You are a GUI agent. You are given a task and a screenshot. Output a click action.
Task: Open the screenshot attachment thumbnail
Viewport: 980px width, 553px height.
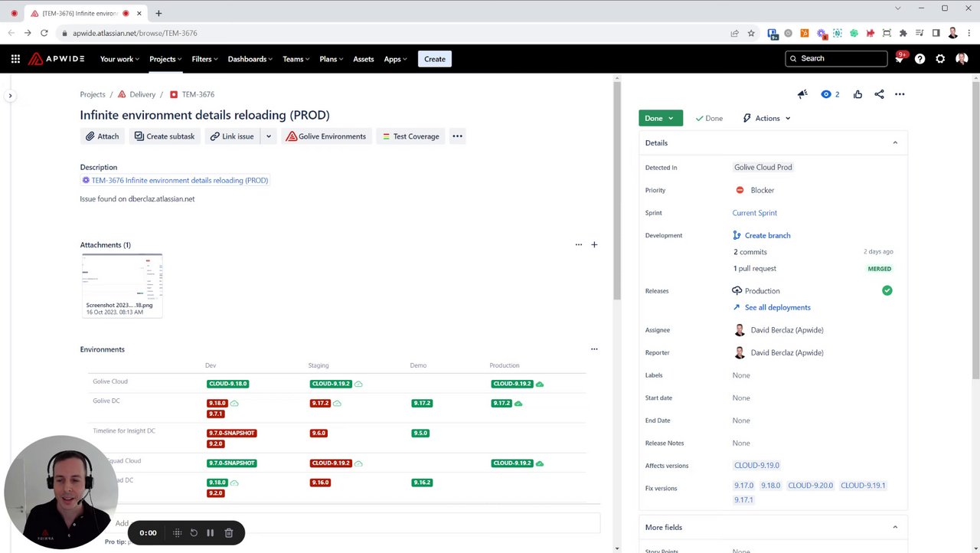pos(122,286)
